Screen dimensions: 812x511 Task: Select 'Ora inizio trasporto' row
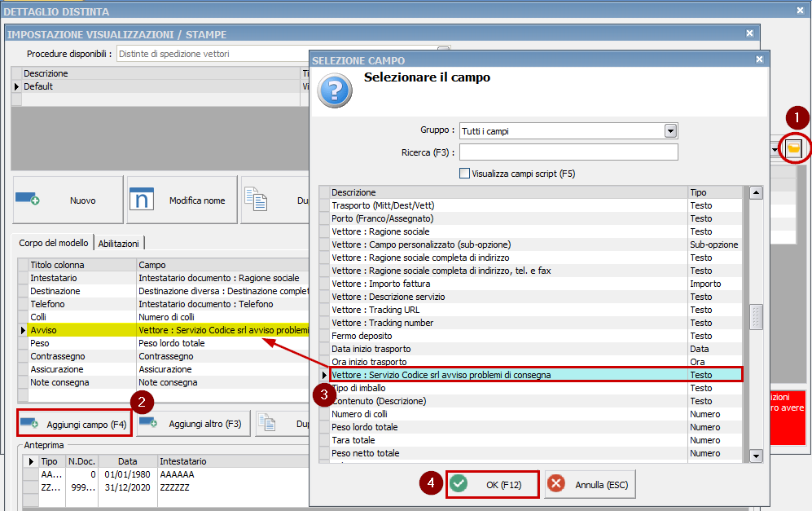[535, 361]
